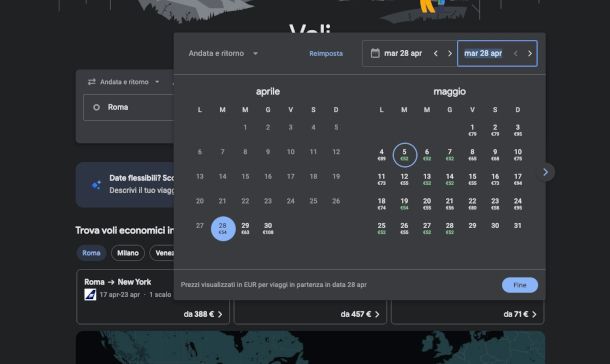
Task: Select 18 maggio in the calendar
Action: pyautogui.click(x=382, y=203)
